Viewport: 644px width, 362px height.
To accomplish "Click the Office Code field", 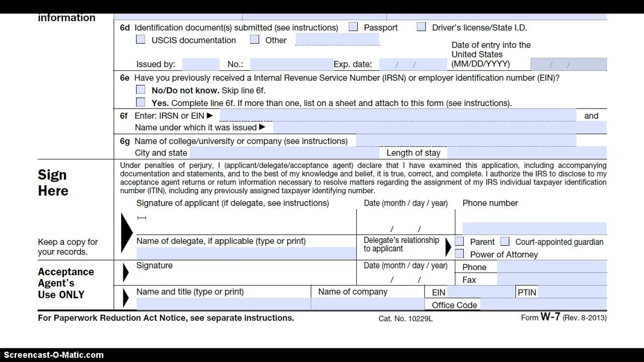I will tap(543, 304).
